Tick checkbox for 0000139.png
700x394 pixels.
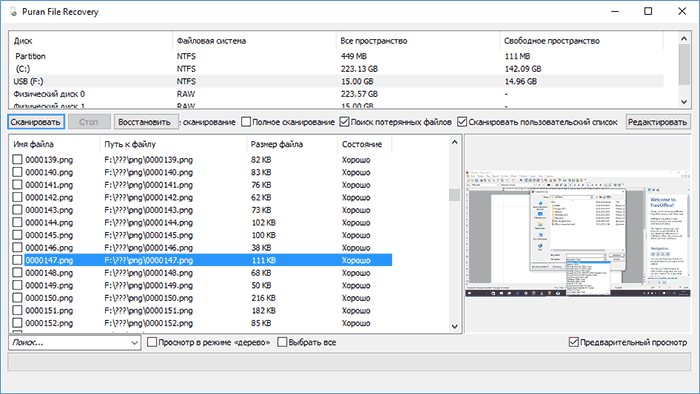click(x=17, y=159)
